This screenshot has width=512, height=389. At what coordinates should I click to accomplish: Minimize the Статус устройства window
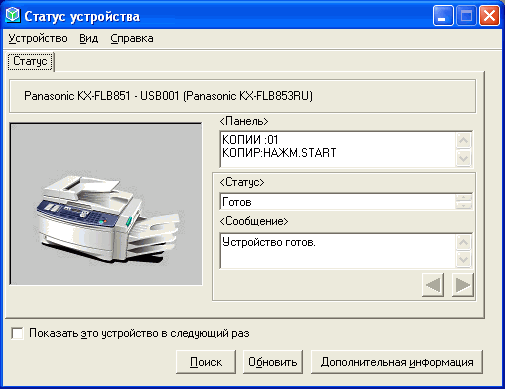(443, 16)
